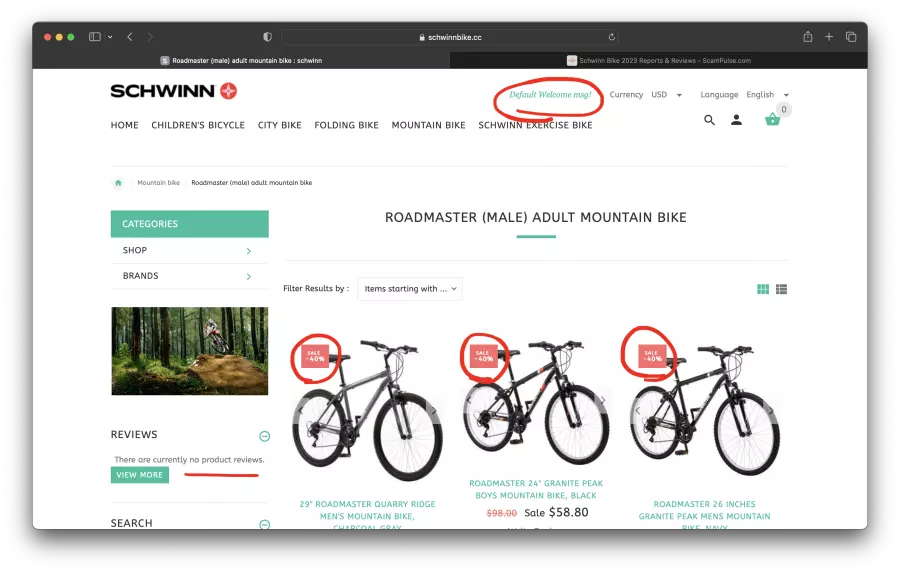Collapse the Search section with minus icon

coord(265,524)
